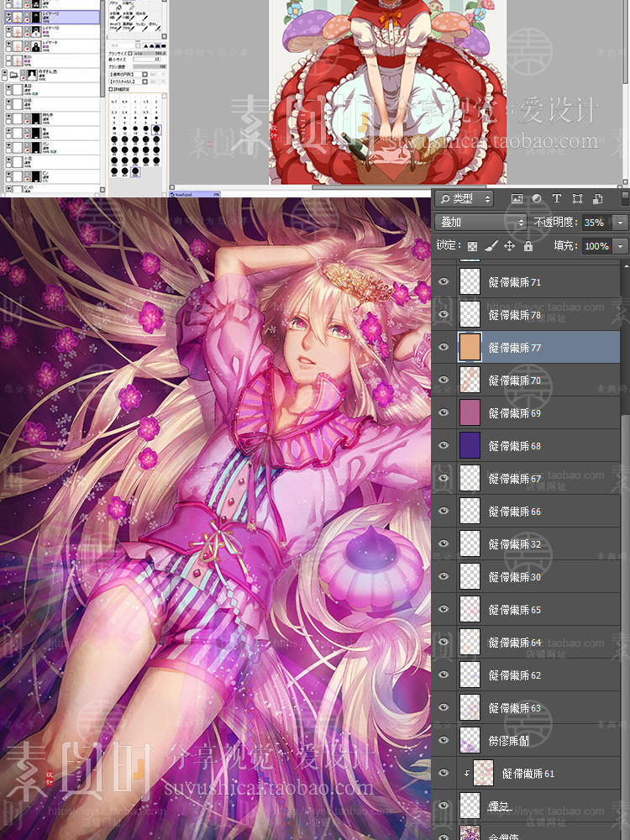Select Photoshop layer 67 row

526,478
